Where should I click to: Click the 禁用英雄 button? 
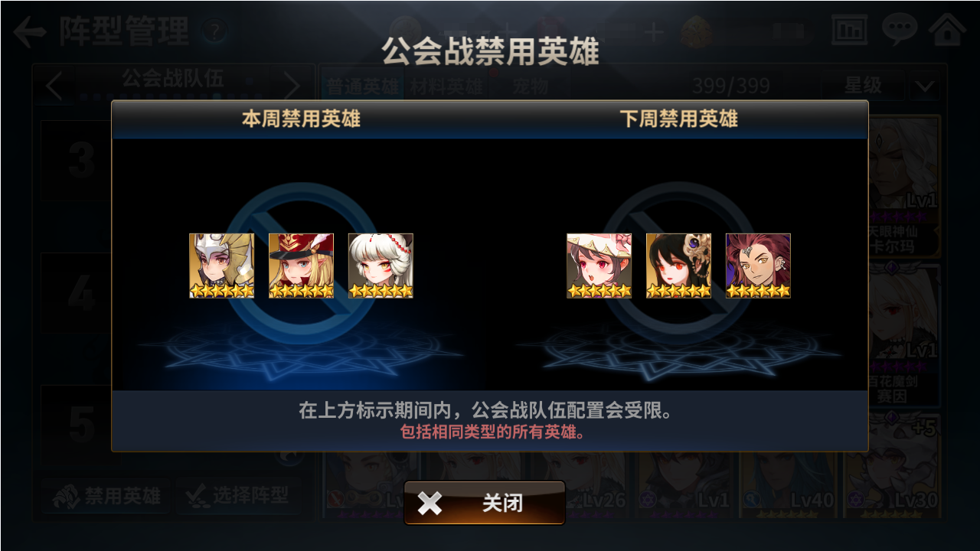(107, 497)
